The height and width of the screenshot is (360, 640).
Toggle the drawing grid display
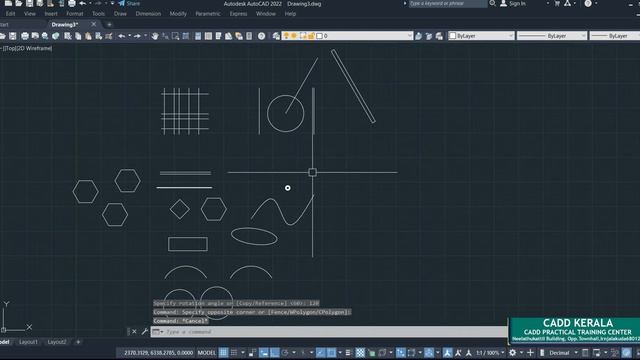click(223, 353)
